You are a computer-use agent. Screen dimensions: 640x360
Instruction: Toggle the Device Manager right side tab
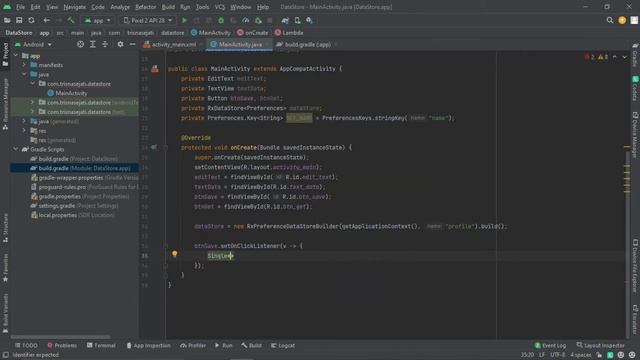(635, 135)
